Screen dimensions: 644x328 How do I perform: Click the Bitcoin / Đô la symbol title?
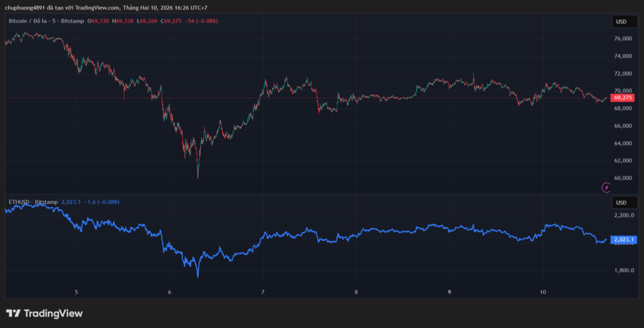(46, 21)
